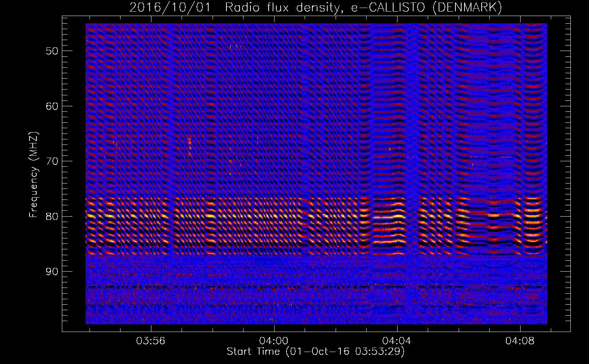Click the 03:56 time tick label

click(x=150, y=341)
